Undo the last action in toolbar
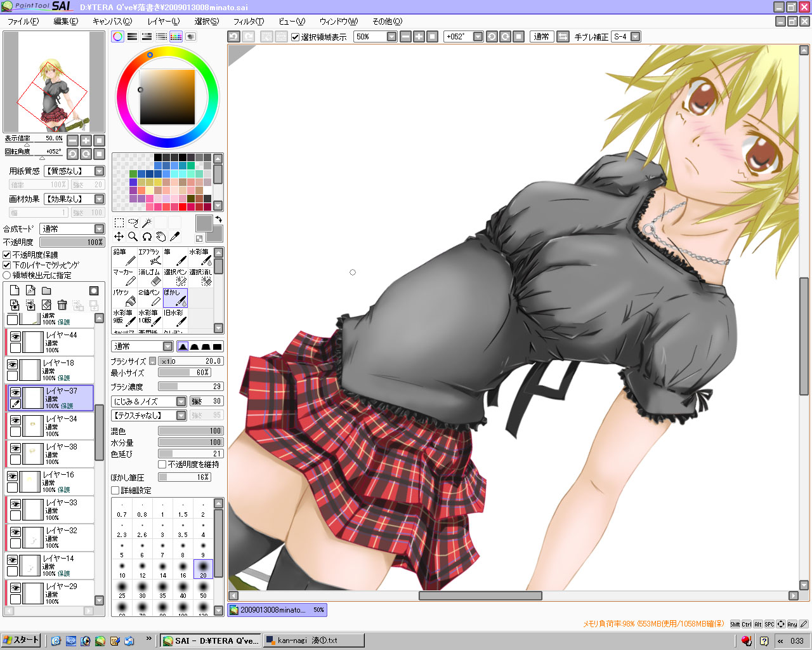The height and width of the screenshot is (650, 812). (234, 37)
